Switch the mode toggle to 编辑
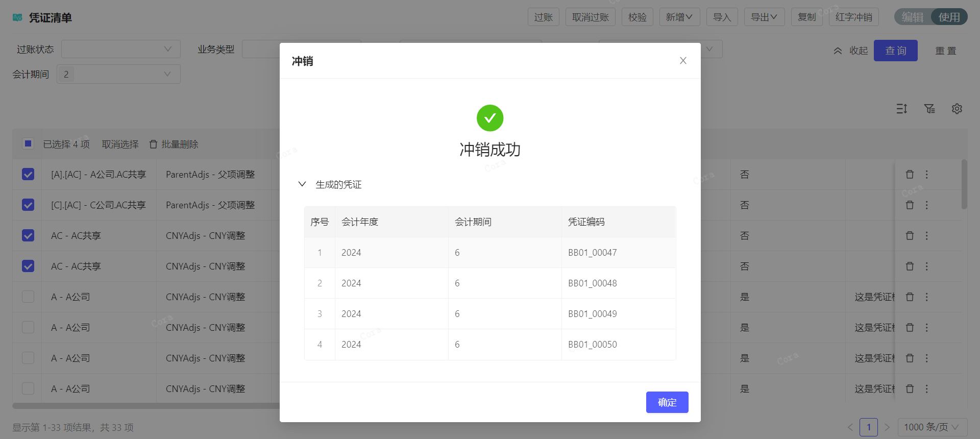The width and height of the screenshot is (980, 439). 912,17
